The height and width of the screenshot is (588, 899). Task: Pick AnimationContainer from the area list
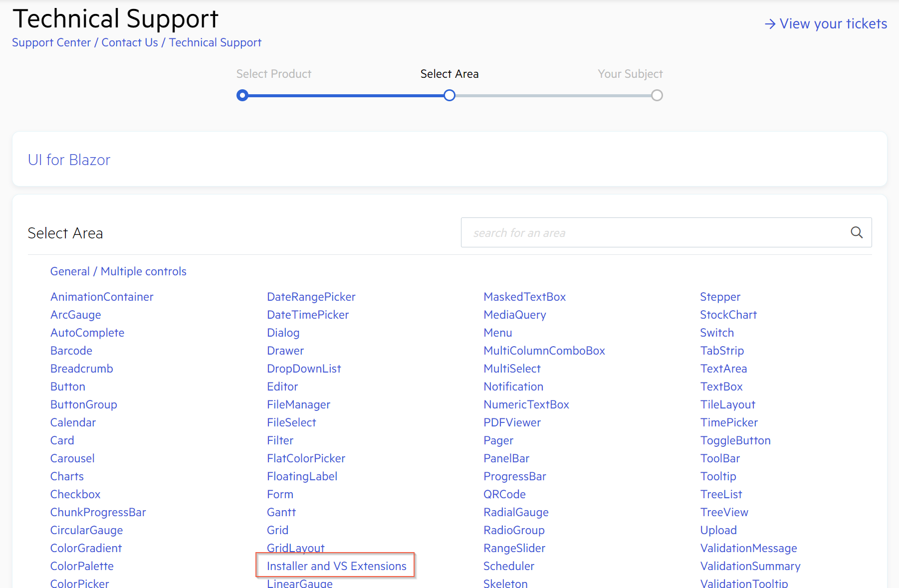102,297
